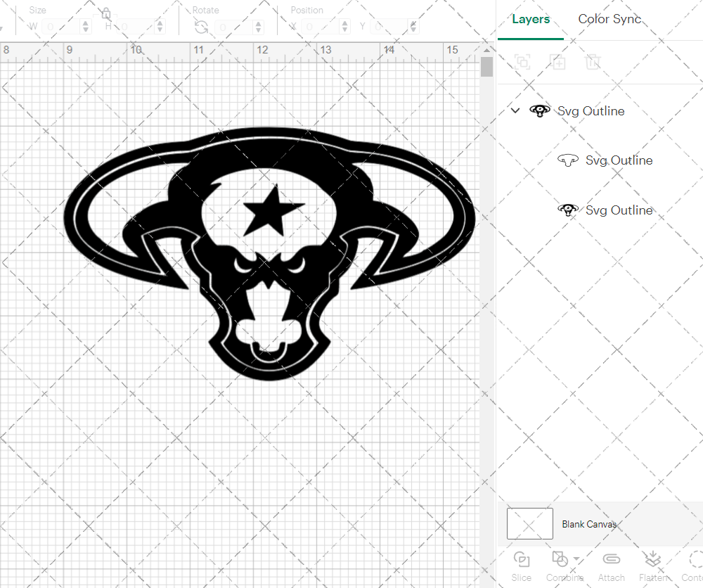
Task: Click the Group layers icon
Action: pos(522,62)
